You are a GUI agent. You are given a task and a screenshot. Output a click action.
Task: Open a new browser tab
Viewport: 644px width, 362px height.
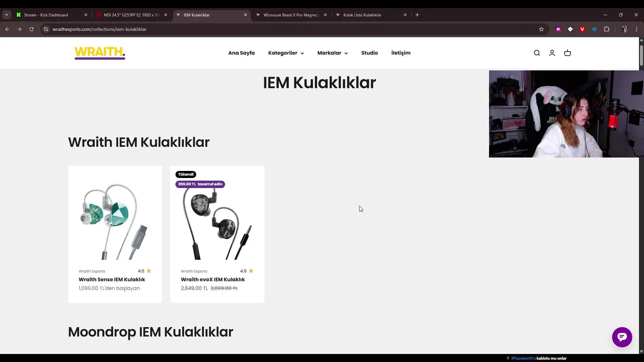click(x=417, y=15)
